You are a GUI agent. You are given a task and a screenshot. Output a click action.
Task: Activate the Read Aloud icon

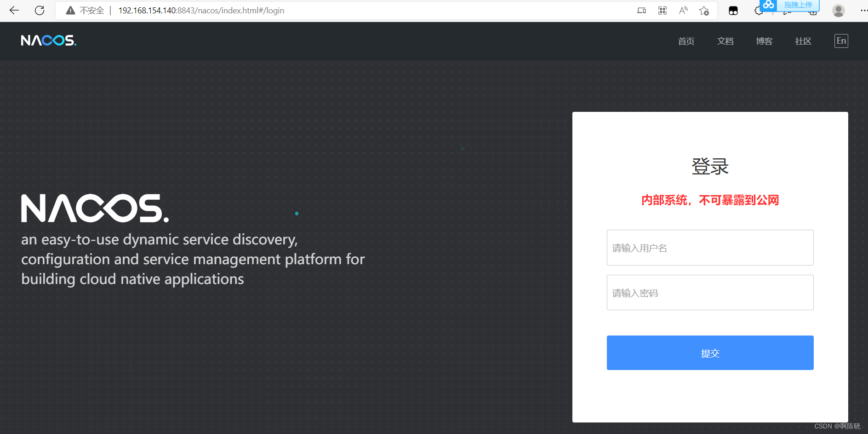coord(683,11)
